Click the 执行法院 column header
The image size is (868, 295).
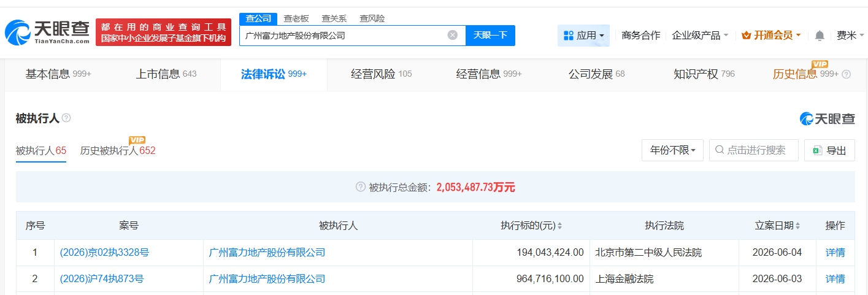click(664, 226)
